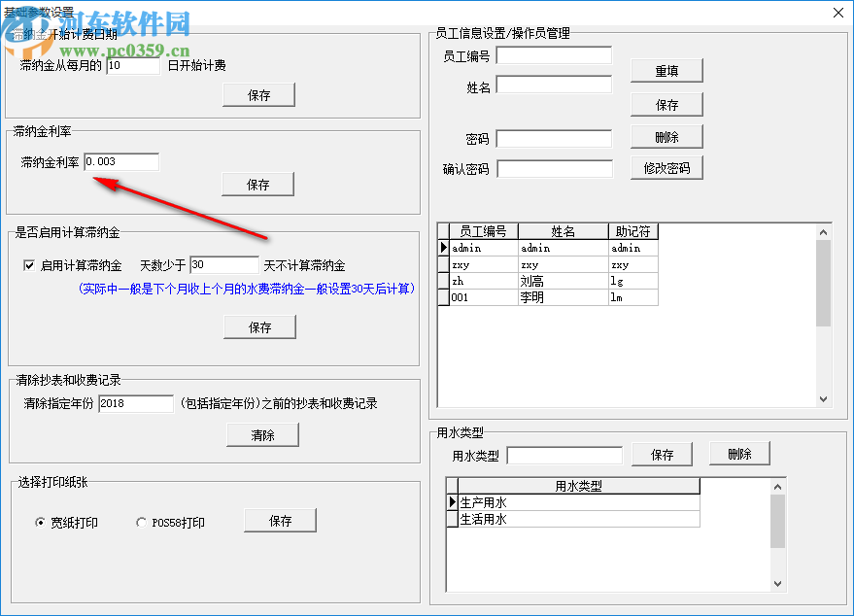Enable the 启用计算滞纳金 checkbox
Screen dimensions: 854x616
coord(30,264)
